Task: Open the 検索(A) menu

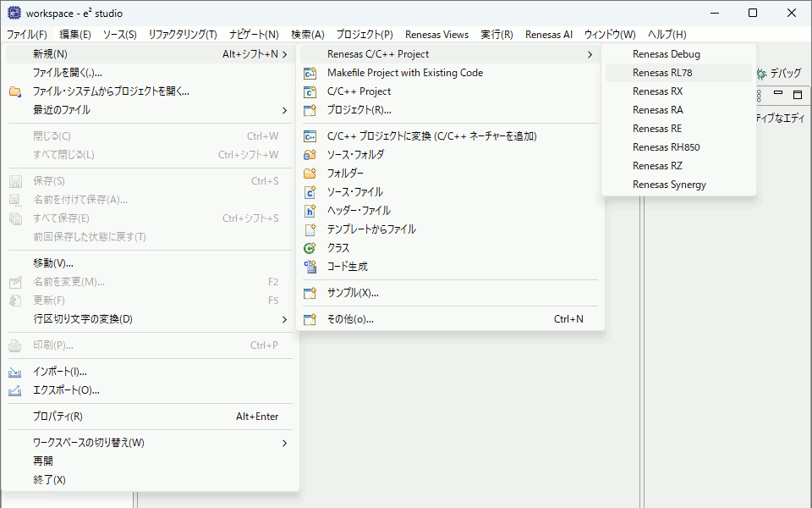Action: click(x=308, y=35)
